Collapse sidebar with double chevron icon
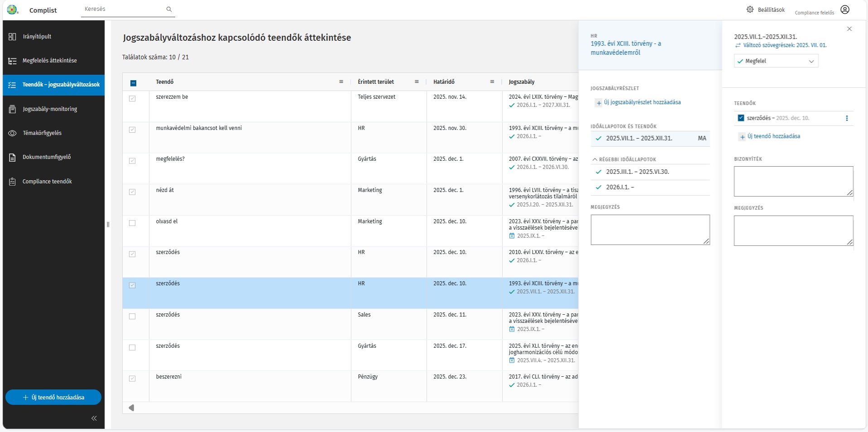868x432 pixels. point(94,418)
